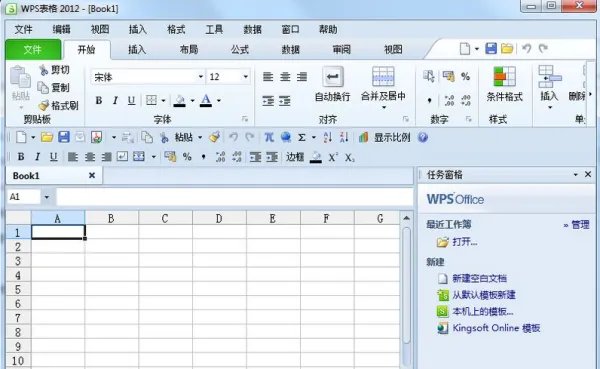
Task: Click decrease decimal in the ribbon number group
Action: pos(466,101)
